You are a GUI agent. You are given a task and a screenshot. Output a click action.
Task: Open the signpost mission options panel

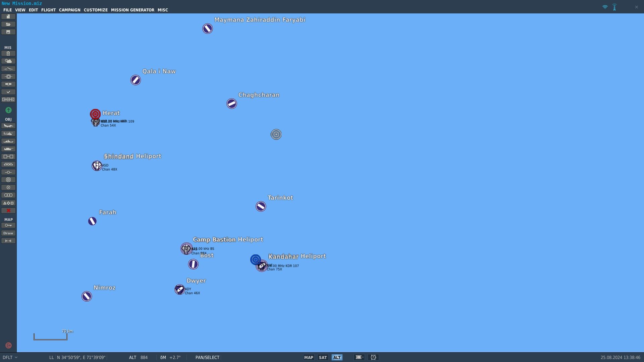pos(8,84)
